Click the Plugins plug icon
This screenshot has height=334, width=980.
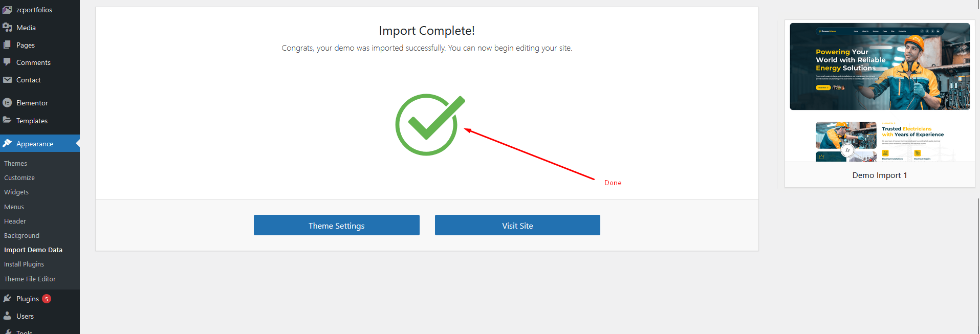(7, 299)
